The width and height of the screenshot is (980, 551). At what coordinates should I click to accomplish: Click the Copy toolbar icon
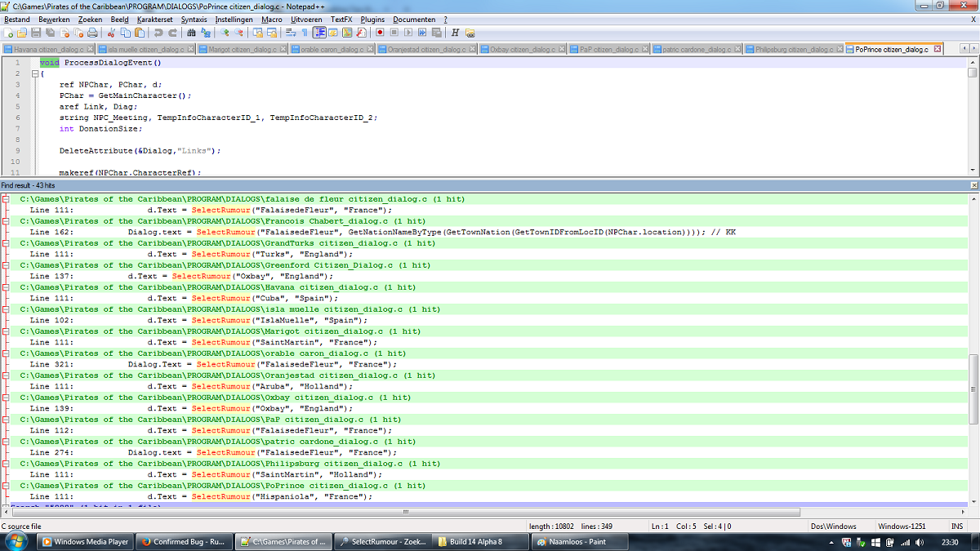point(125,33)
